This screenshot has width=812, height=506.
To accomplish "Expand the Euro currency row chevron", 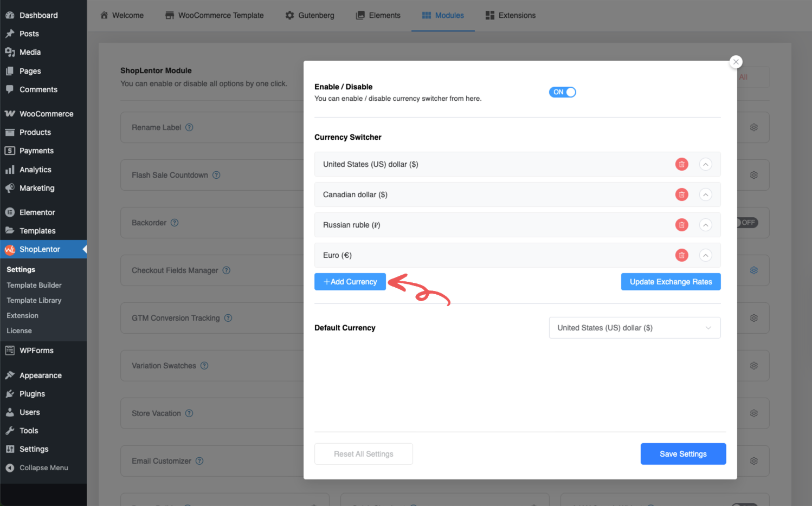I will pos(705,255).
